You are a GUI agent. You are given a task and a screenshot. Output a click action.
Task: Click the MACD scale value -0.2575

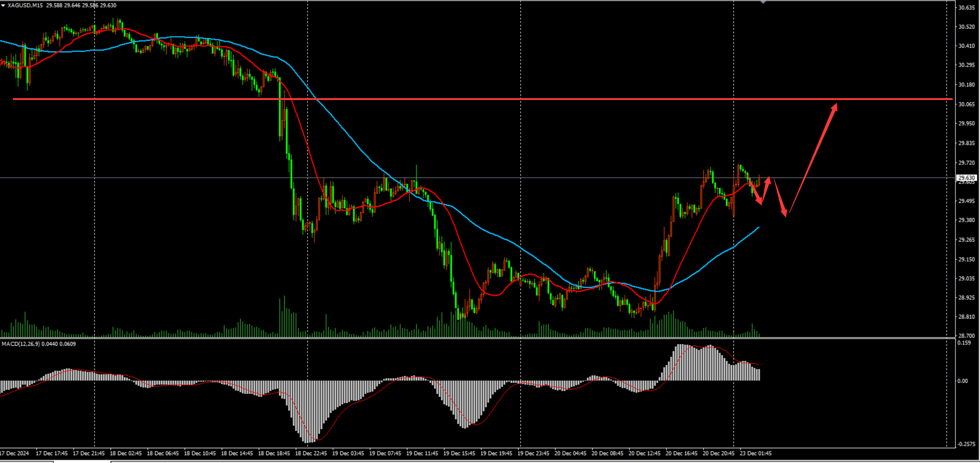966,444
